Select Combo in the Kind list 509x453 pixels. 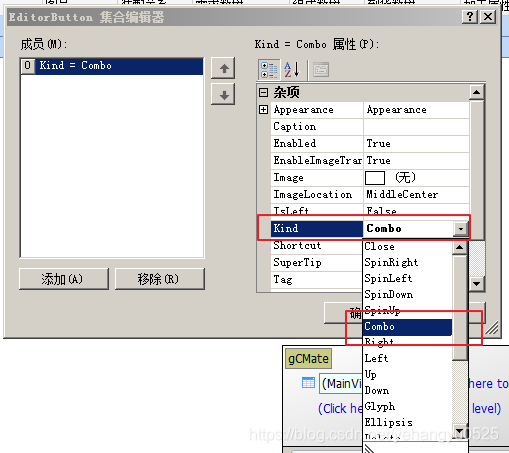[x=407, y=326]
